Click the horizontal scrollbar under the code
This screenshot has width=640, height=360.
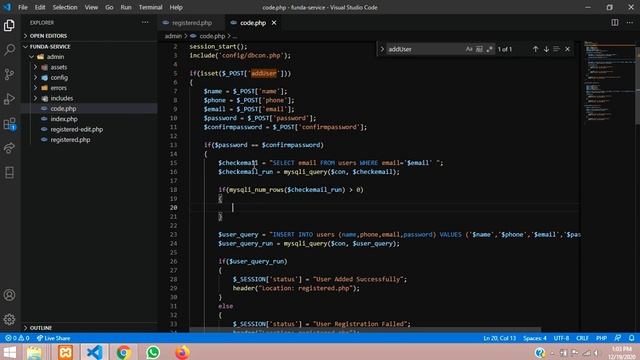tap(365, 329)
